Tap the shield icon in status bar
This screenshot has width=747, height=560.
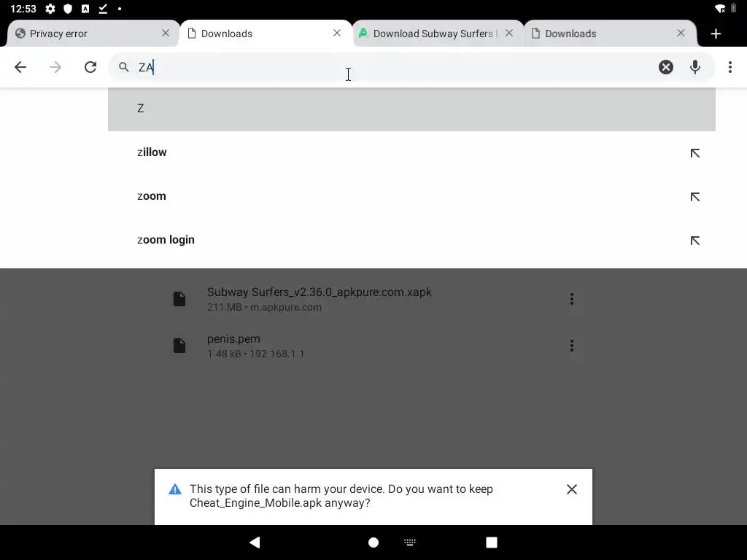click(x=68, y=9)
